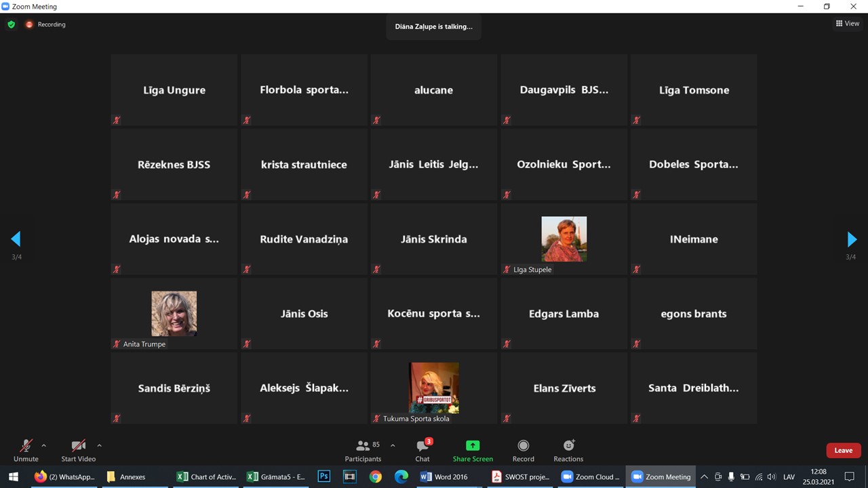Image resolution: width=868 pixels, height=488 pixels.
Task: Open the Participants panel
Action: 363,450
